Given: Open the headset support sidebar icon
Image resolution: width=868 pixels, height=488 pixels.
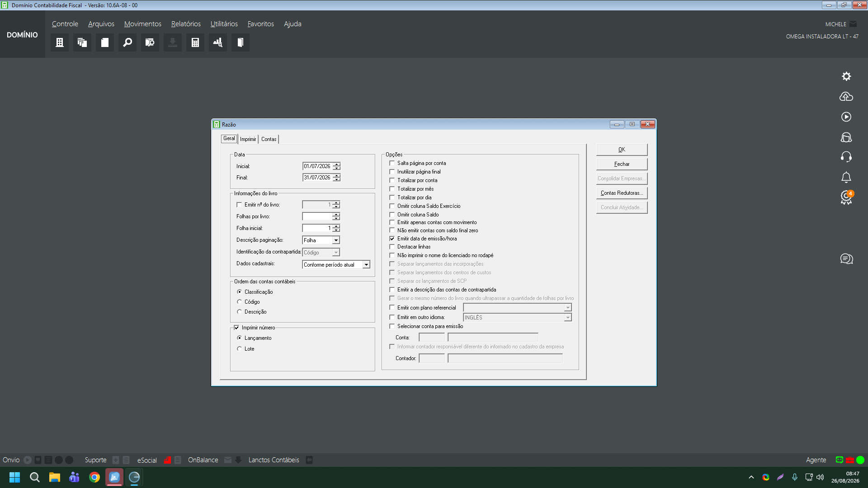Looking at the screenshot, I should pos(846,157).
